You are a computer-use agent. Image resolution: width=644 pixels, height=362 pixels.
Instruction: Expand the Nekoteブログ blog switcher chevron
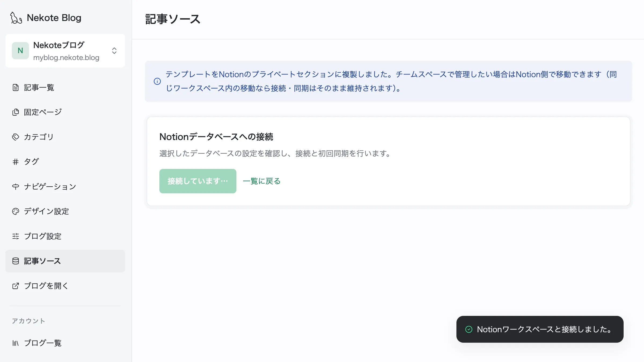click(x=114, y=51)
